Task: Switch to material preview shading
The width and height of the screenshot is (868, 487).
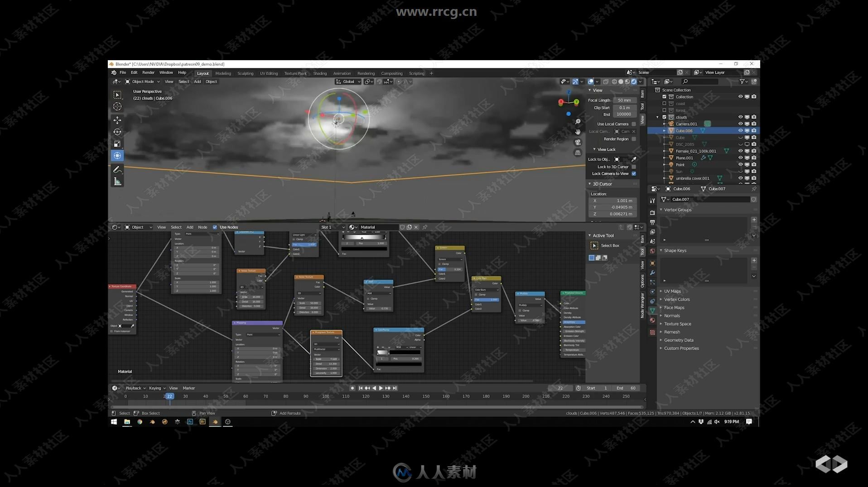Action: (627, 81)
